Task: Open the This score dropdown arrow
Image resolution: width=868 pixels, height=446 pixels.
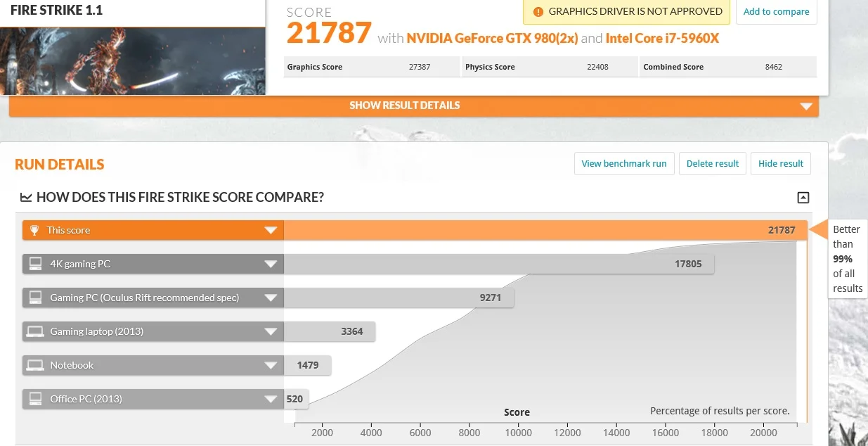Action: 271,231
